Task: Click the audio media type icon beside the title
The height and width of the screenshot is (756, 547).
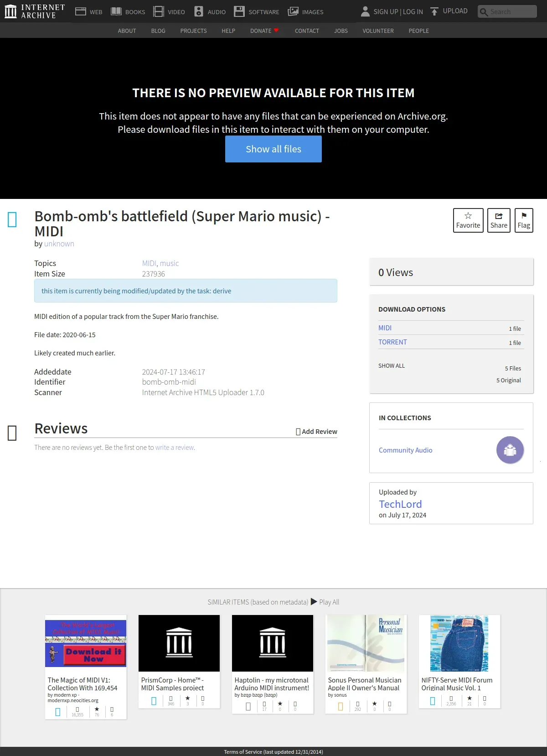Action: pos(12,219)
